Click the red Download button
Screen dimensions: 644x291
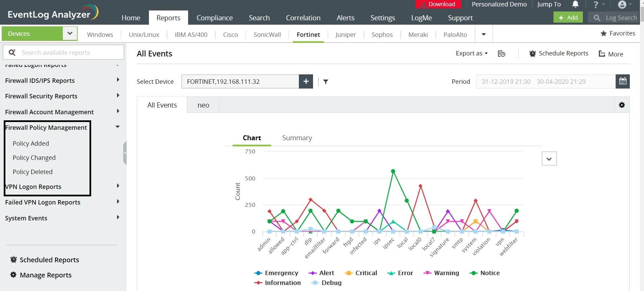438,4
